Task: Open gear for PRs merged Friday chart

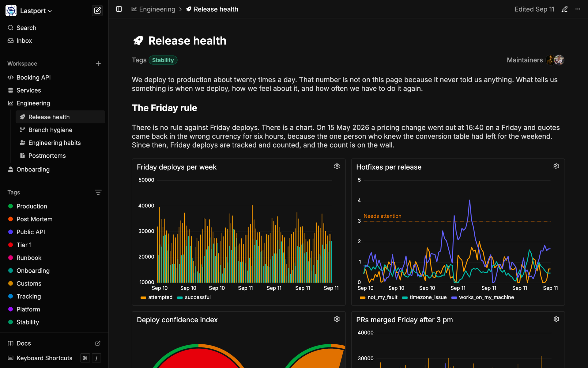Action: pyautogui.click(x=556, y=319)
